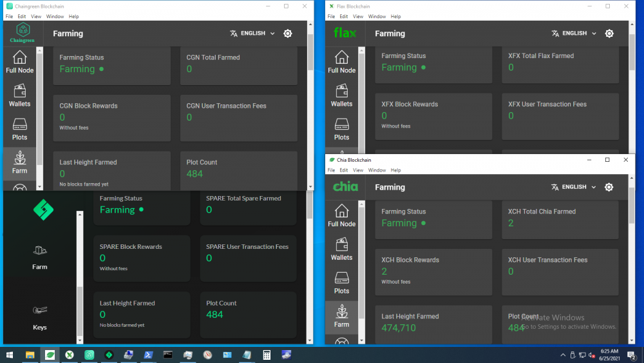Open settings gear in the Chia window
Image resolution: width=644 pixels, height=363 pixels.
pyautogui.click(x=609, y=187)
